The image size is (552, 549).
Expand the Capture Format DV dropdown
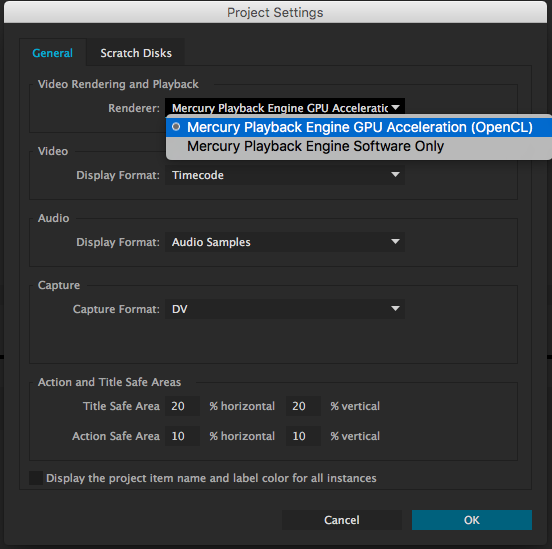[x=285, y=309]
